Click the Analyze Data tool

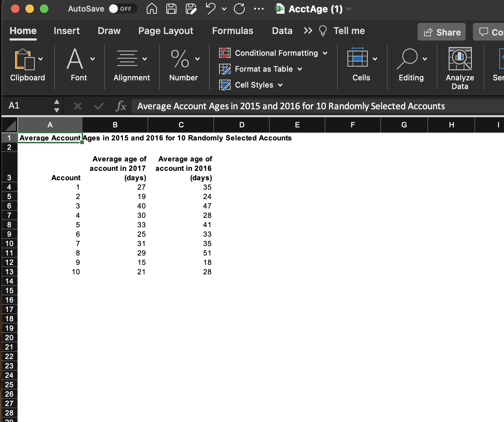point(460,67)
